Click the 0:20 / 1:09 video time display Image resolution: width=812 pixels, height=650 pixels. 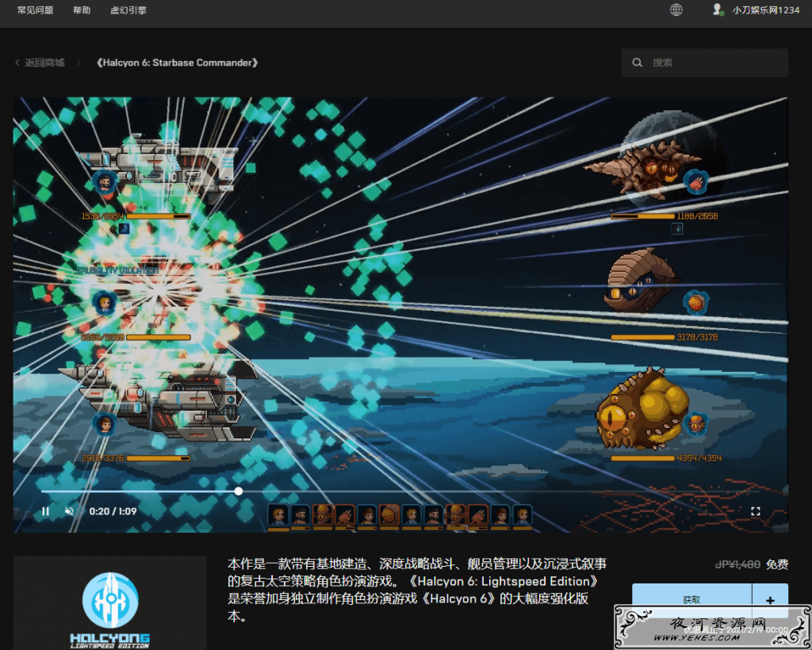pos(113,511)
